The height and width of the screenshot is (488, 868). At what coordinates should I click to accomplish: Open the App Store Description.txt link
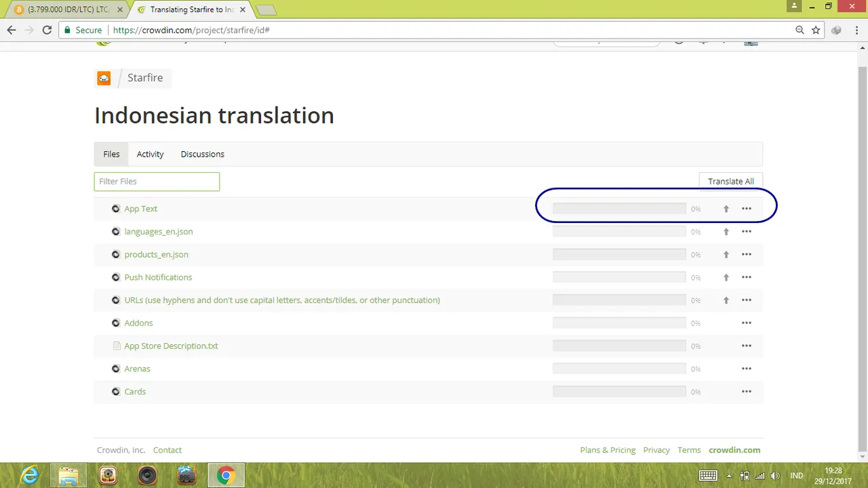[171, 346]
